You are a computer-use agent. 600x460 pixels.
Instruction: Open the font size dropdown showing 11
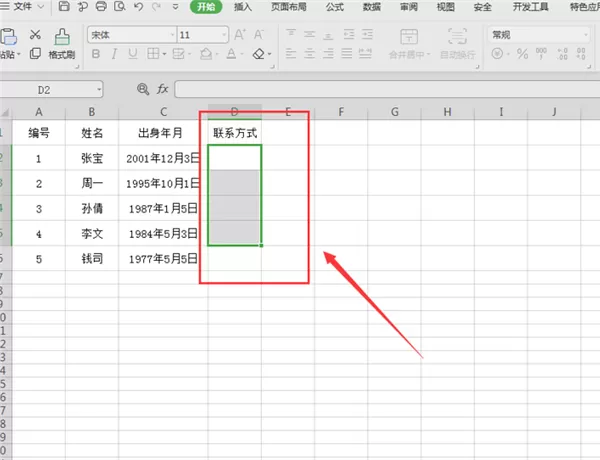tap(203, 35)
